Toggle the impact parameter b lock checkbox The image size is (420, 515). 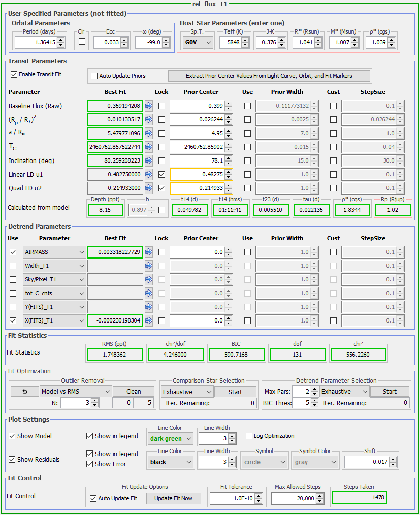tap(161, 210)
